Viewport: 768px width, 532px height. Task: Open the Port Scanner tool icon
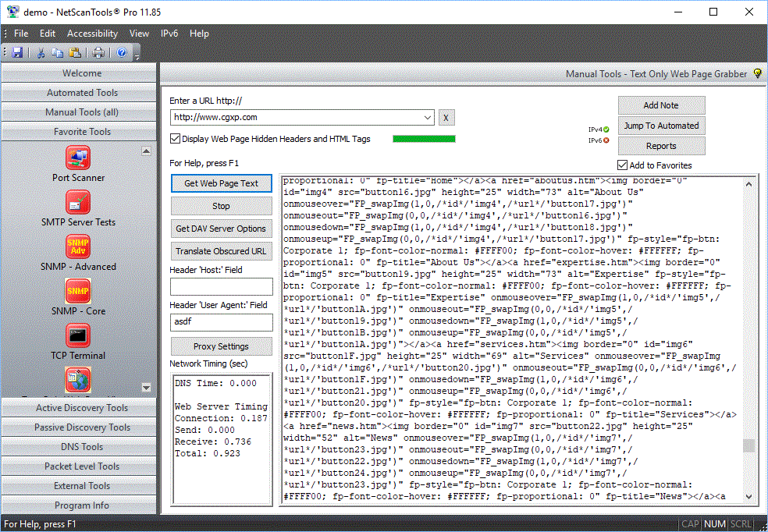pos(78,158)
